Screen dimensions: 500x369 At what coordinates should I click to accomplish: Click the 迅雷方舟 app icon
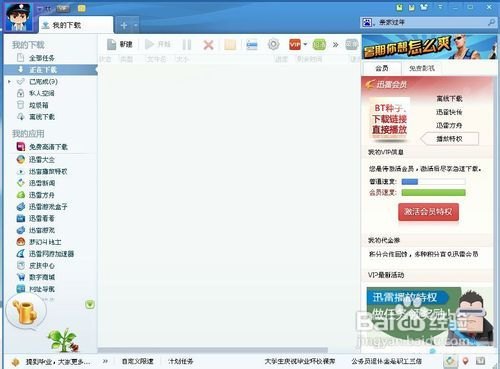click(21, 195)
